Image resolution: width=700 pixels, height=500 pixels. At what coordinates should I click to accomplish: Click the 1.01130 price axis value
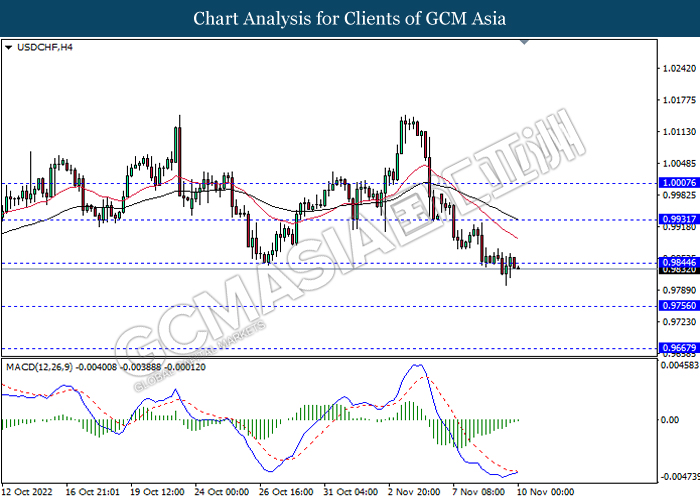pyautogui.click(x=679, y=132)
